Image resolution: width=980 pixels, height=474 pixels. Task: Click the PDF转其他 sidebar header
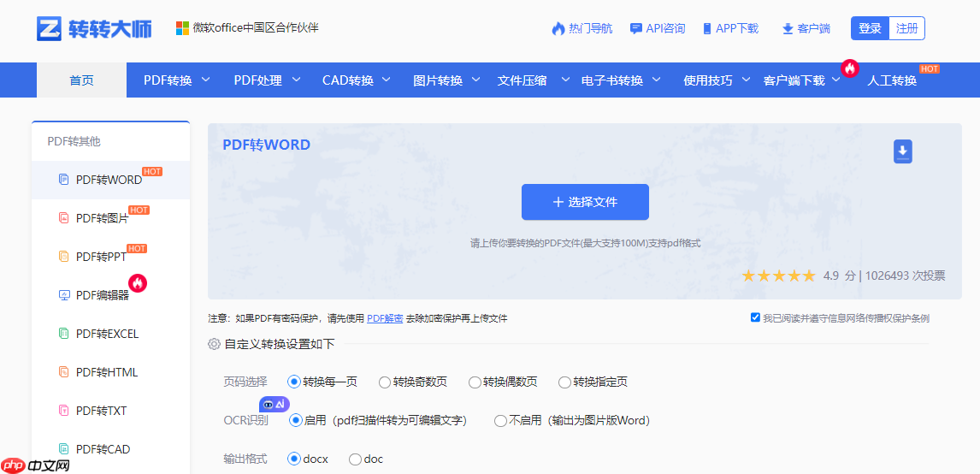point(74,142)
